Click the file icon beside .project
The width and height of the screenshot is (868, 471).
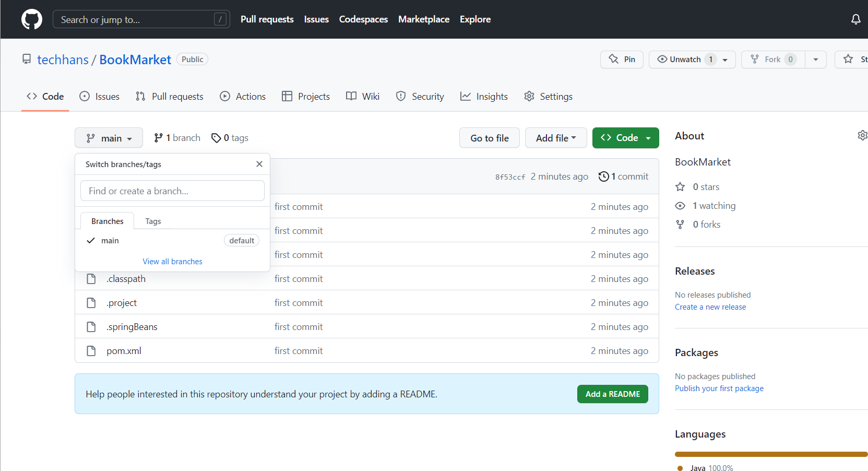pyautogui.click(x=91, y=303)
